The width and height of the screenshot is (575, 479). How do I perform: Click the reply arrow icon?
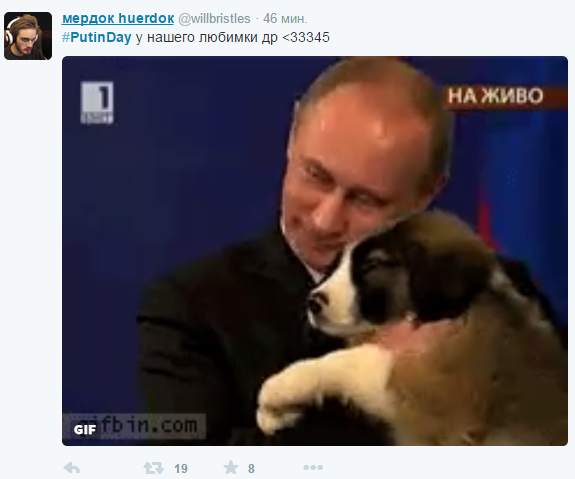pyautogui.click(x=72, y=468)
